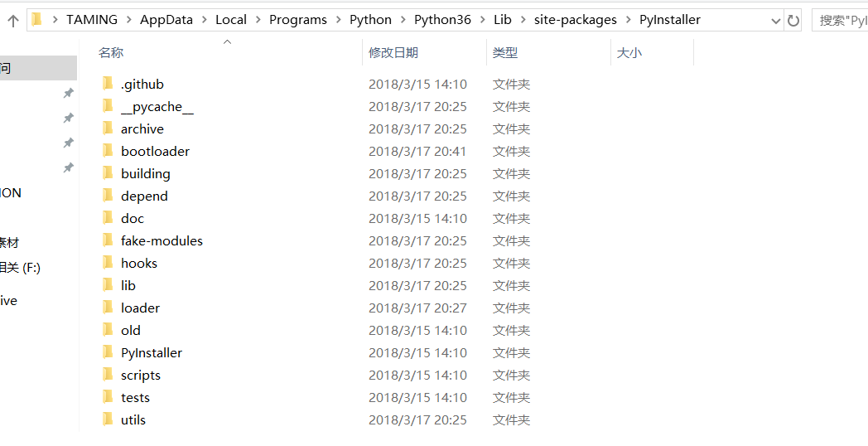This screenshot has height=446, width=868.
Task: Click AppData in the breadcrumb path
Action: click(x=166, y=20)
